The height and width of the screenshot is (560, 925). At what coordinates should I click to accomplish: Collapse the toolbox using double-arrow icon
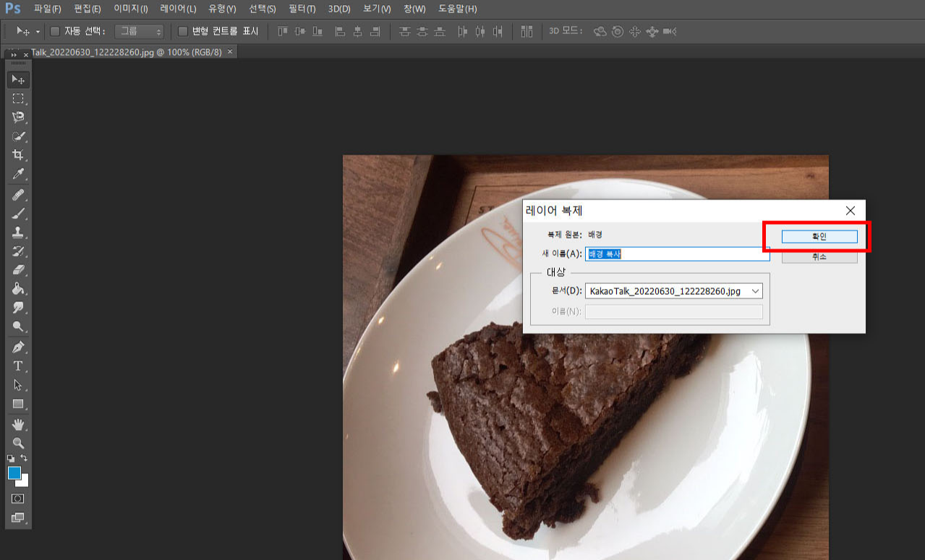pyautogui.click(x=14, y=55)
